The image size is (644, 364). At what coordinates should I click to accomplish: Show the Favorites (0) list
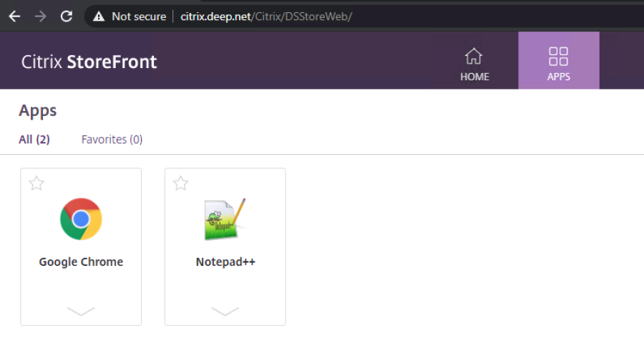pyautogui.click(x=112, y=140)
